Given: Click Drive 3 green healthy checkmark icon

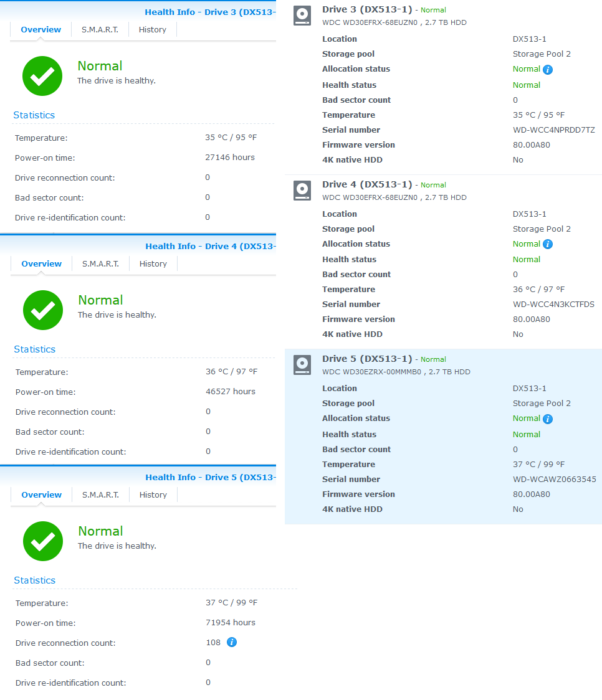Looking at the screenshot, I should [42, 76].
